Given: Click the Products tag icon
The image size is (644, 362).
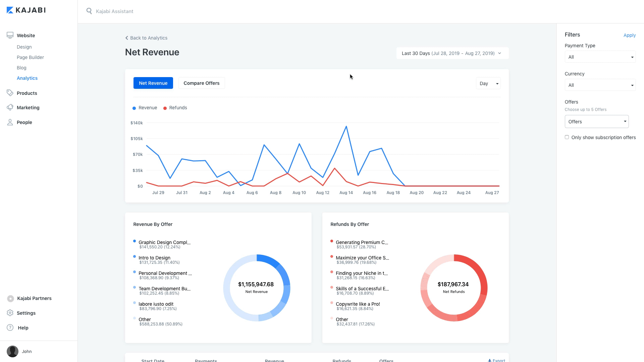Looking at the screenshot, I should (10, 93).
